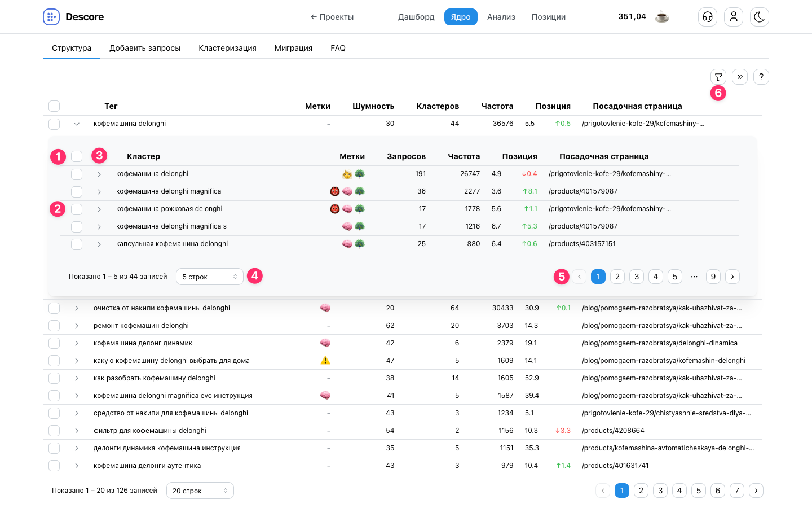Select all clusters header checkbox
Viewport: 812px width, 508px height.
tap(77, 156)
